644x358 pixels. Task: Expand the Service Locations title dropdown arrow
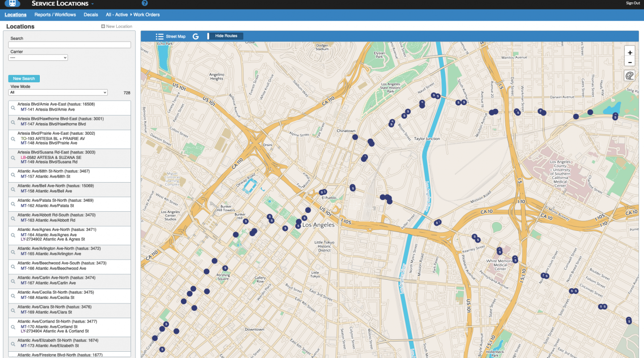(x=93, y=4)
